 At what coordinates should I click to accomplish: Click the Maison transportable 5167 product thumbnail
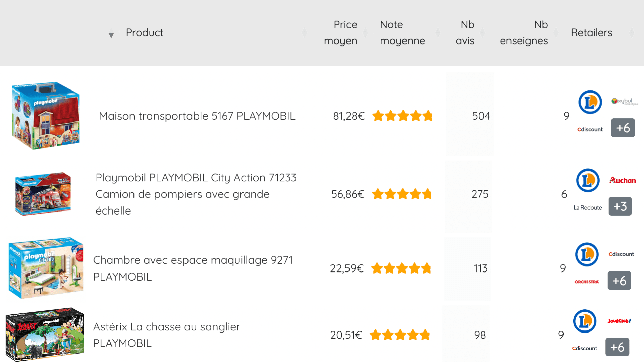(x=45, y=116)
